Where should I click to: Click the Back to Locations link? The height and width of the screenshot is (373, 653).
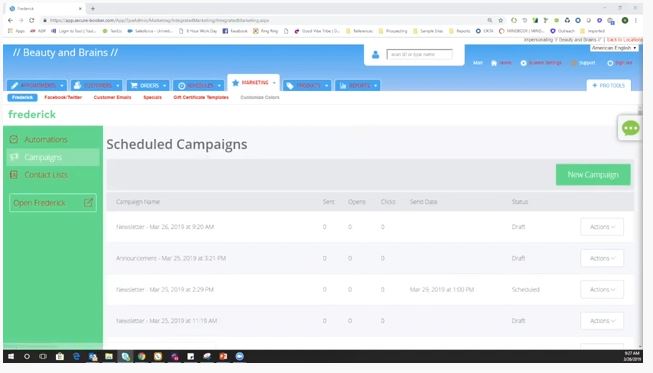pos(625,40)
